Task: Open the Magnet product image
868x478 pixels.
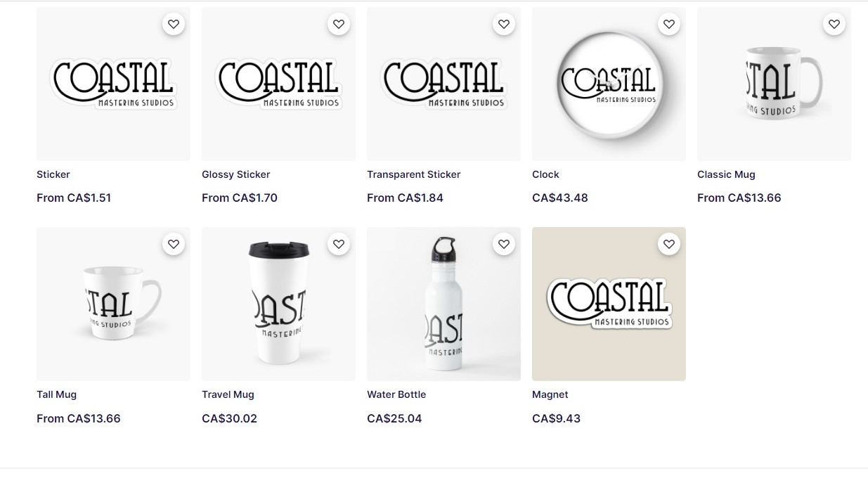Action: (609, 304)
